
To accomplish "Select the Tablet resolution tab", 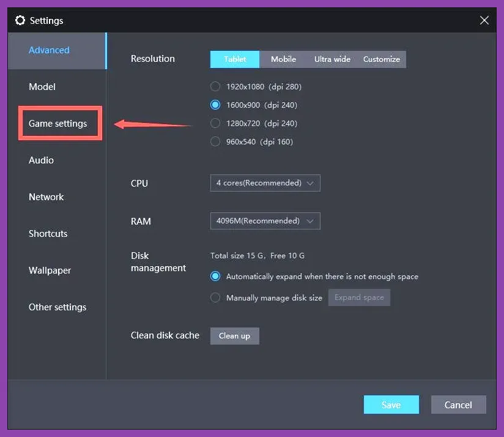I will point(235,59).
